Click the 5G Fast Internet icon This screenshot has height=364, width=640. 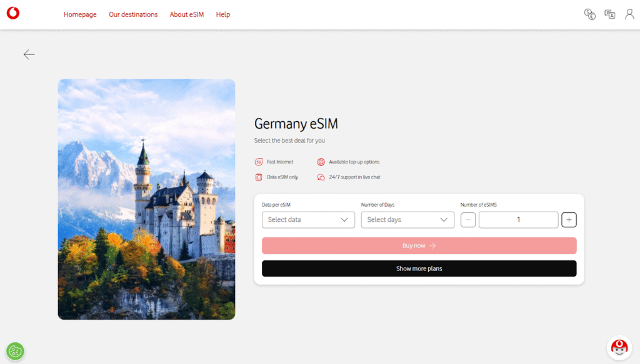(x=259, y=161)
